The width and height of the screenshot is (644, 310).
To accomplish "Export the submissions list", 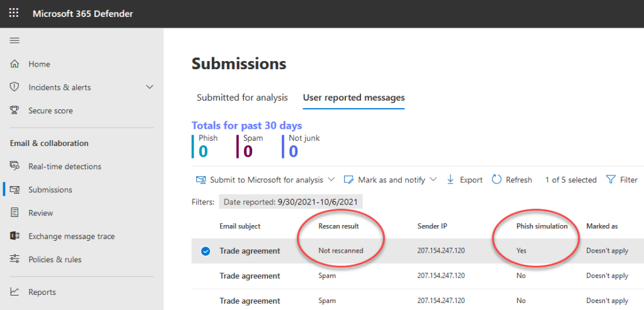I will (x=465, y=180).
